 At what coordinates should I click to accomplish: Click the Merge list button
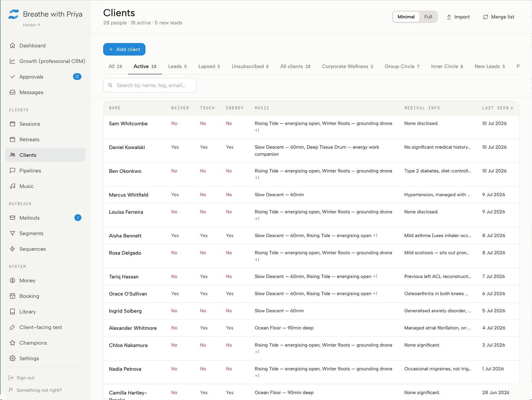pos(498,17)
